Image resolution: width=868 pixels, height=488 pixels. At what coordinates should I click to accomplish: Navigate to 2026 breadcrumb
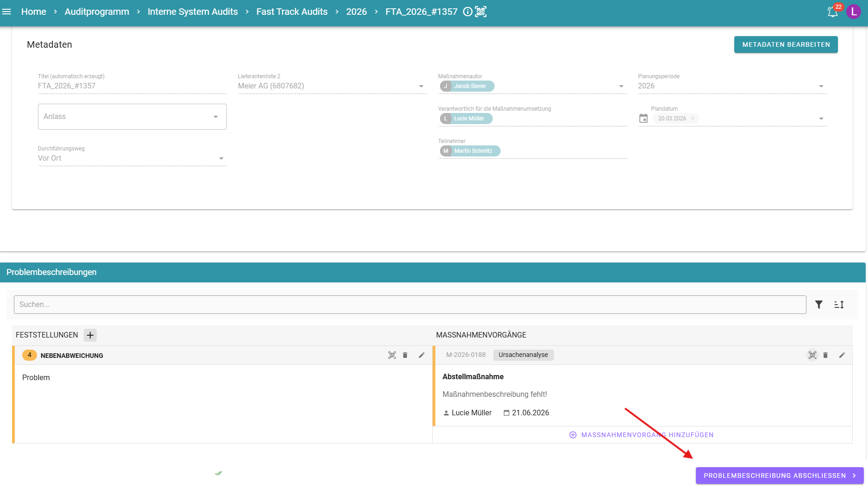356,12
